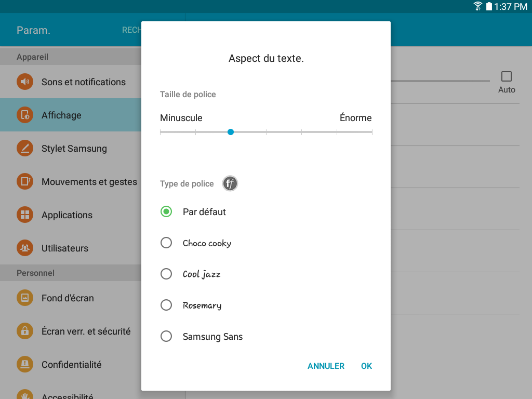Toggle the Auto brightness checkbox
Image resolution: width=532 pixels, height=399 pixels.
pyautogui.click(x=507, y=76)
